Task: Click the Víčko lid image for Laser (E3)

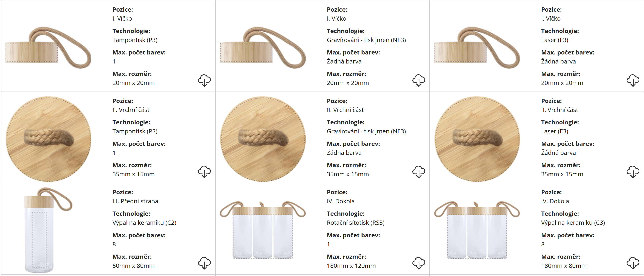Action: [477, 48]
